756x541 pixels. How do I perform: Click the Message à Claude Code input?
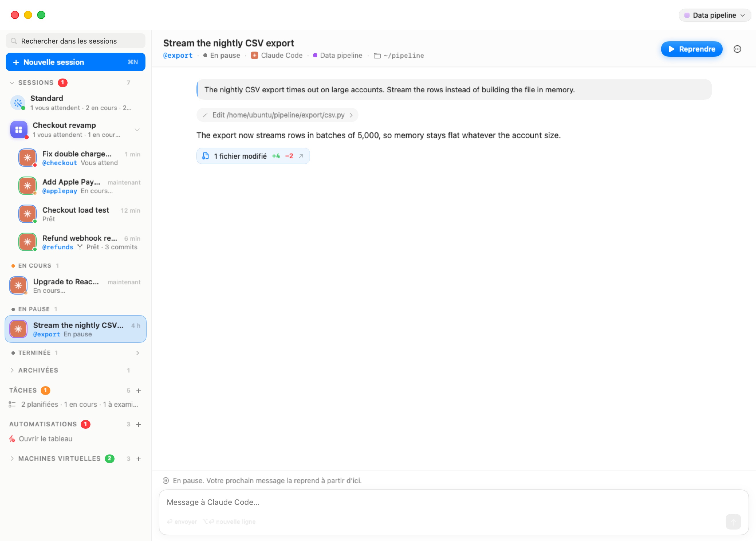pyautogui.click(x=453, y=502)
